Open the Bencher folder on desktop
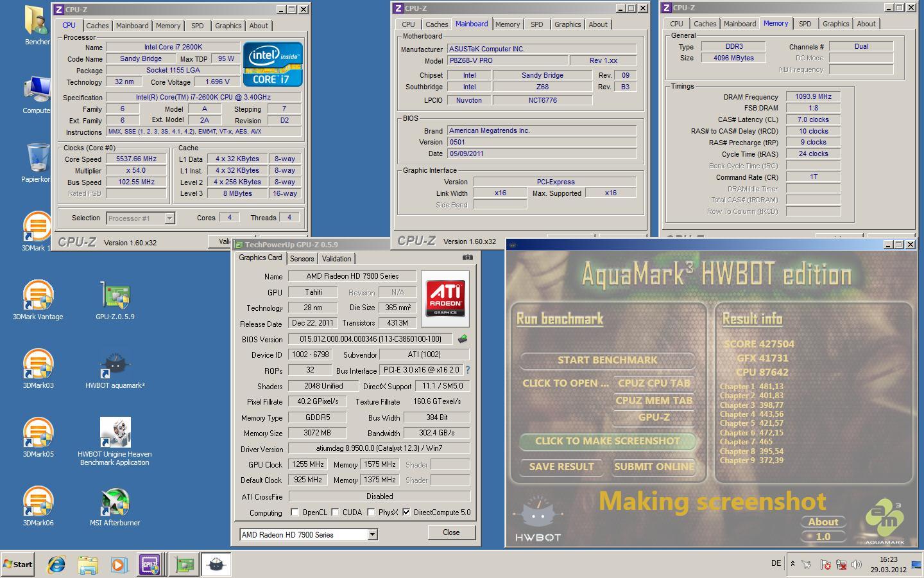This screenshot has height=578, width=924. click(x=37, y=26)
